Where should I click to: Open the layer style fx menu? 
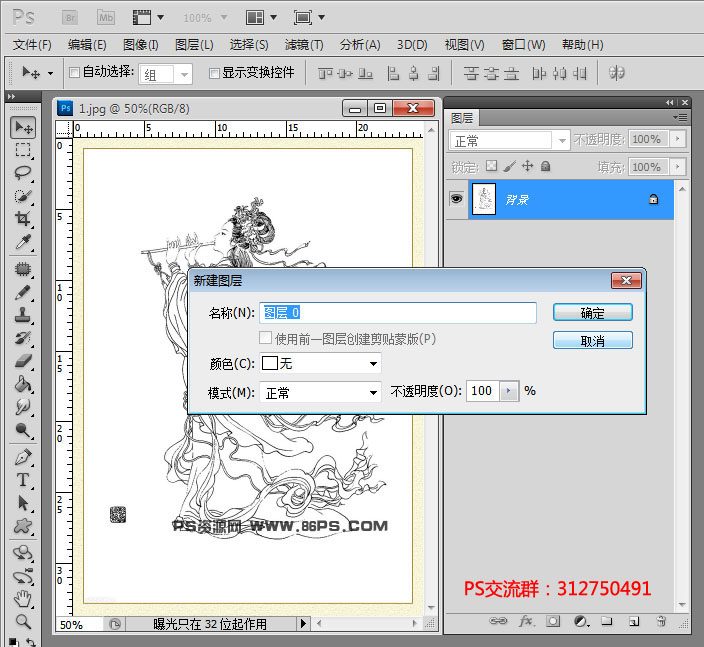(526, 621)
